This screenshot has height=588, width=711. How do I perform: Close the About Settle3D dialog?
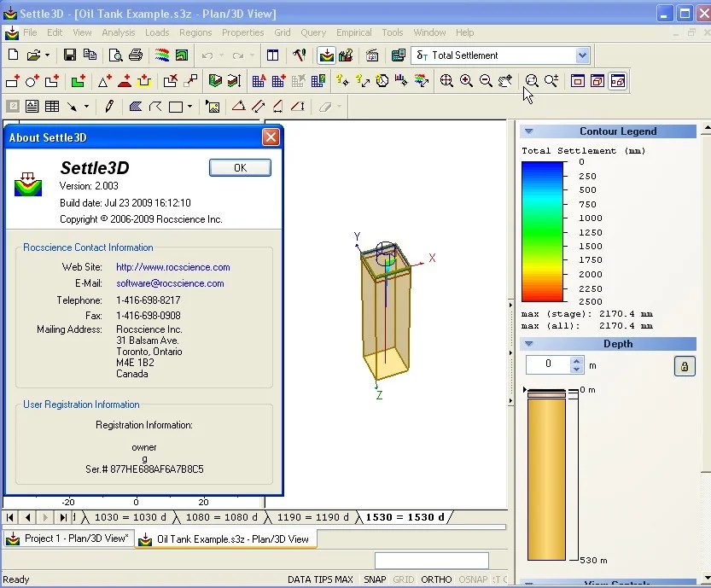pos(271,137)
